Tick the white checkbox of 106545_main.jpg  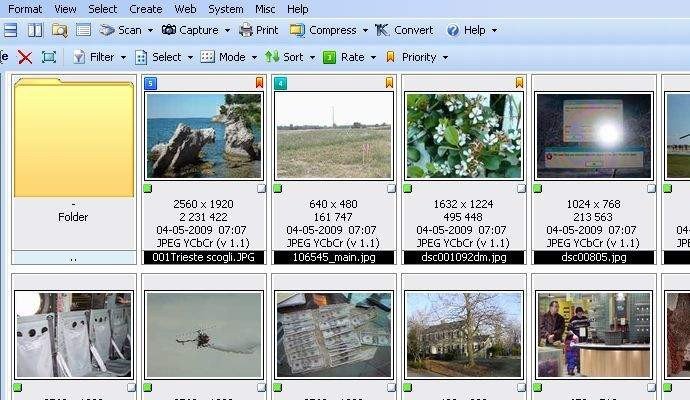(391, 189)
